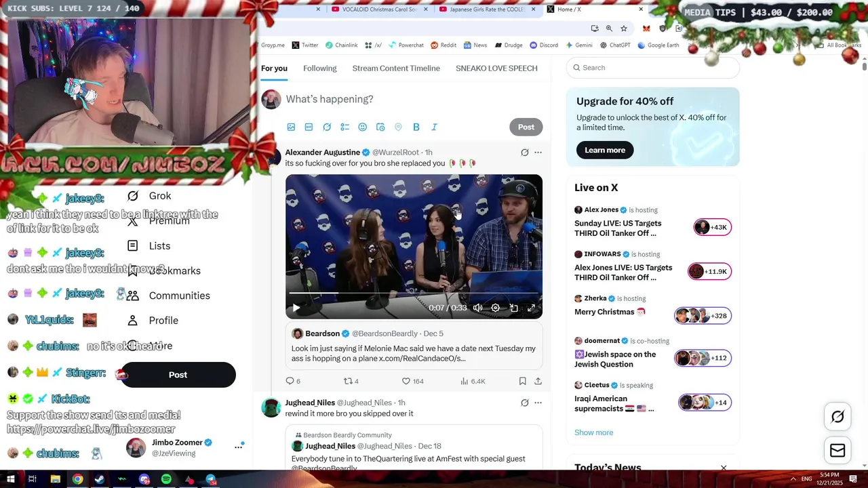Play the embedded video
Viewport: 868px width, 488px height.
296,308
